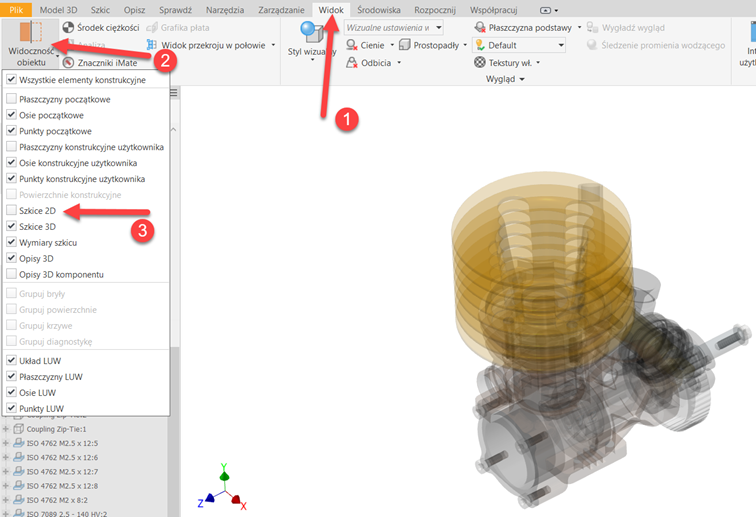Open the Model 3D ribbon tab
756x517 pixels.
(58, 9)
